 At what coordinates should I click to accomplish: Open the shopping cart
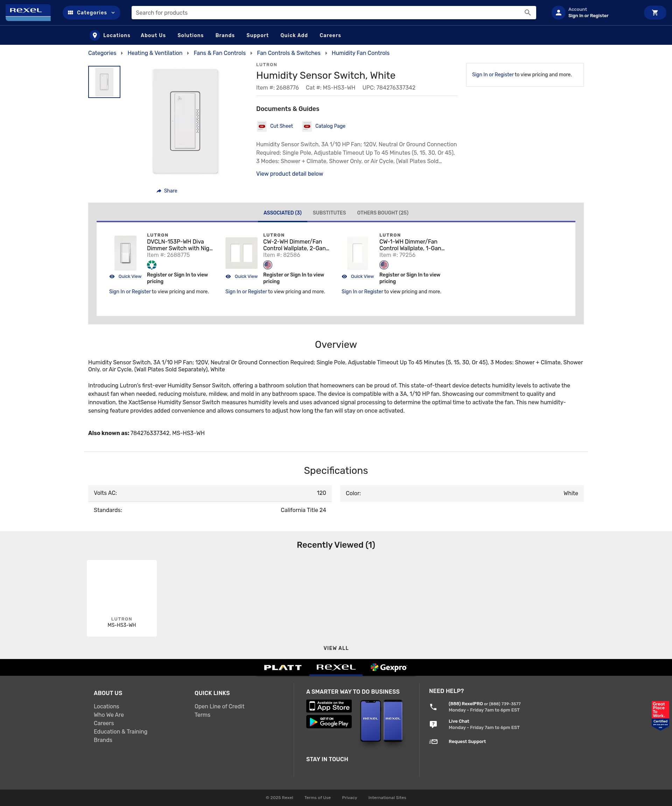(655, 13)
